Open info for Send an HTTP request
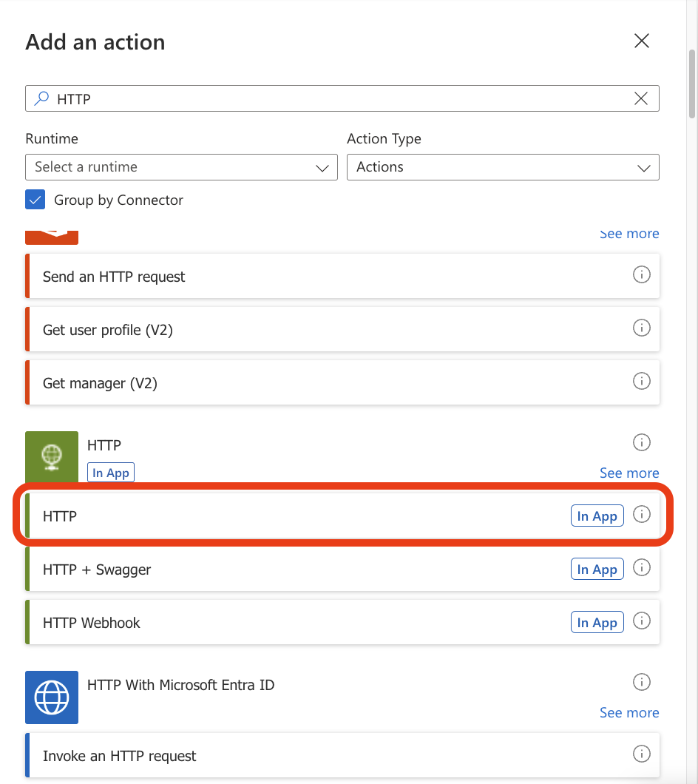 [x=641, y=274]
